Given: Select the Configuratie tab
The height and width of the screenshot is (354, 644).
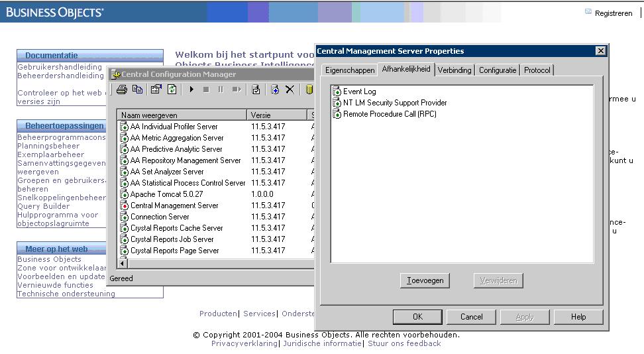Looking at the screenshot, I should click(497, 70).
